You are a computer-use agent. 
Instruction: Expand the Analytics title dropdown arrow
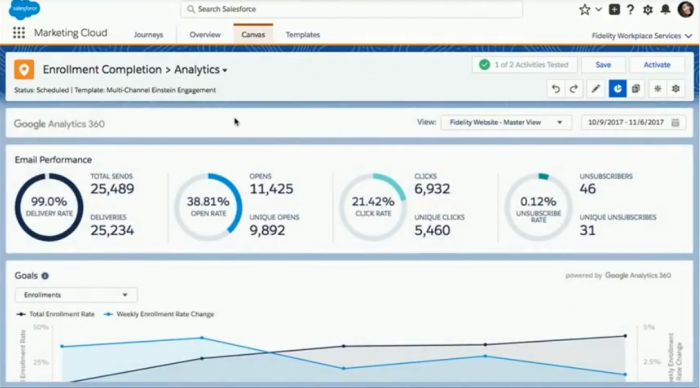[225, 71]
